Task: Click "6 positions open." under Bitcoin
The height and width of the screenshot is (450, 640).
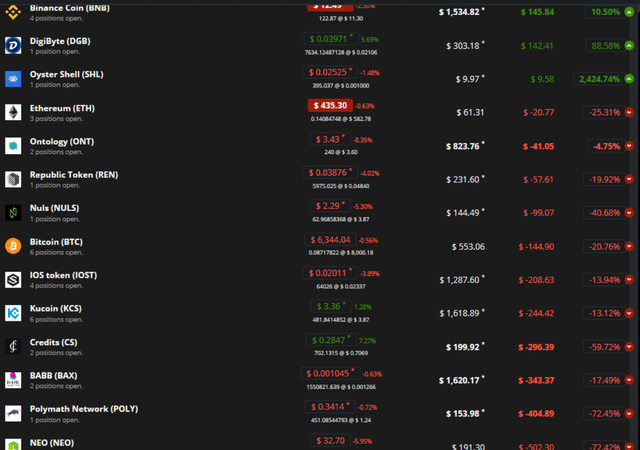Action: pos(56,252)
